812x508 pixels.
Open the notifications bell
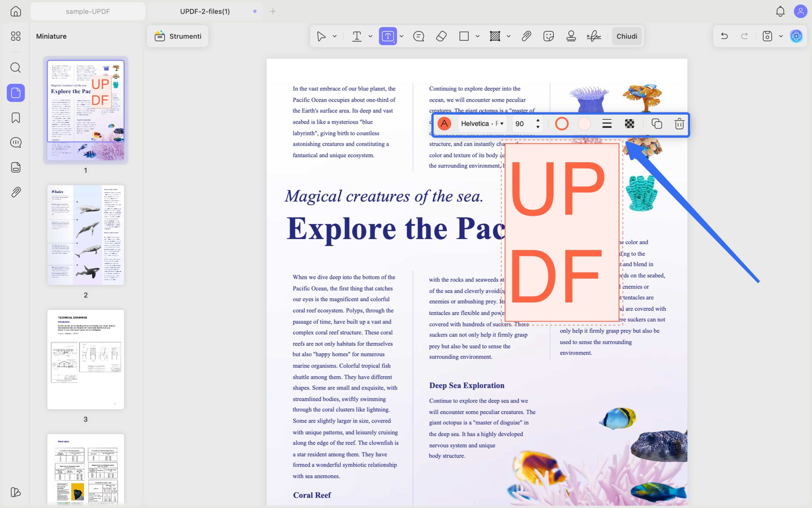point(781,11)
